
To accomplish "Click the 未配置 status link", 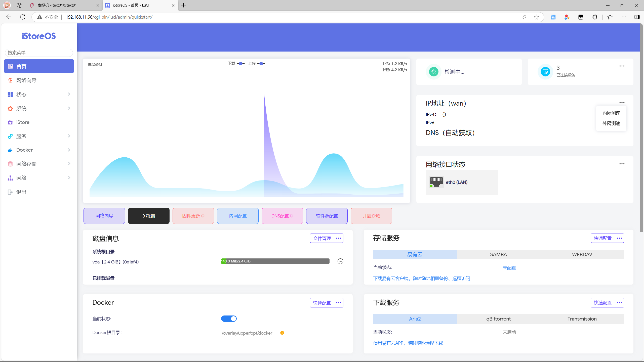I will click(509, 268).
